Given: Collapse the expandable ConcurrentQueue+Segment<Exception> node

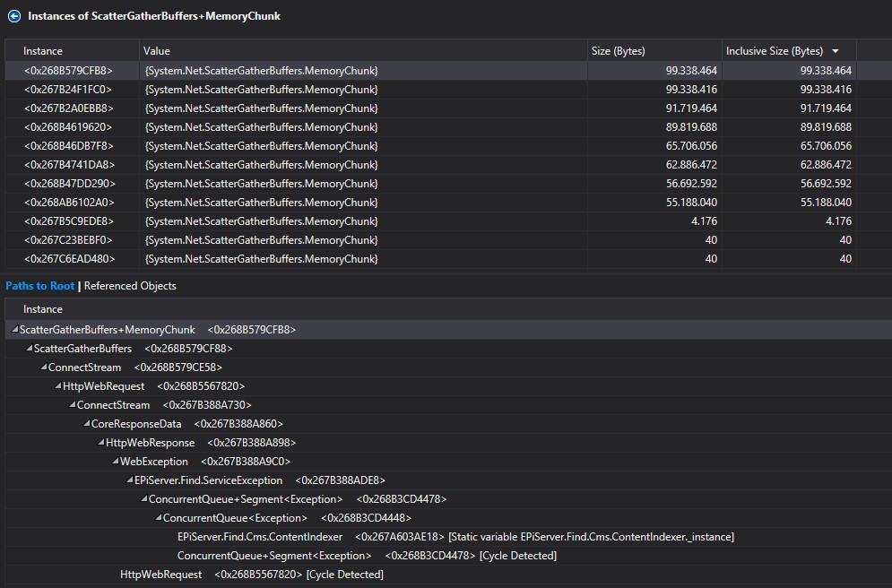Looking at the screenshot, I should click(x=144, y=498).
